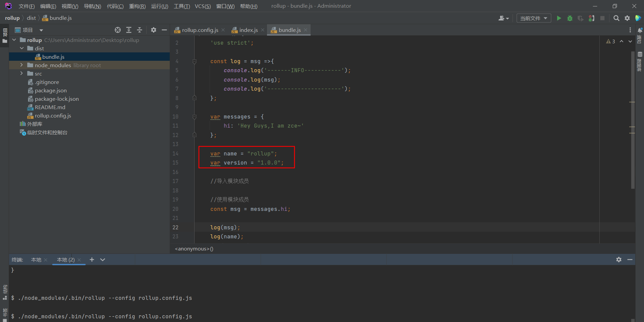This screenshot has width=644, height=322.
Task: Collapse the dist folder
Action: tap(22, 48)
